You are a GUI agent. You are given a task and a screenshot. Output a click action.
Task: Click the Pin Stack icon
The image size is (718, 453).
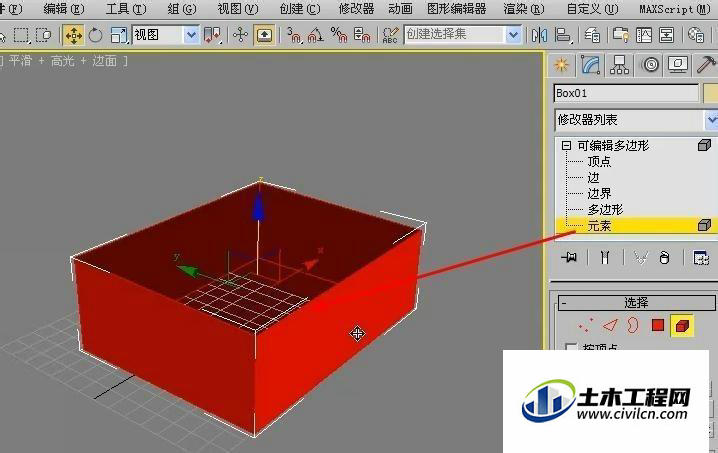coord(569,258)
